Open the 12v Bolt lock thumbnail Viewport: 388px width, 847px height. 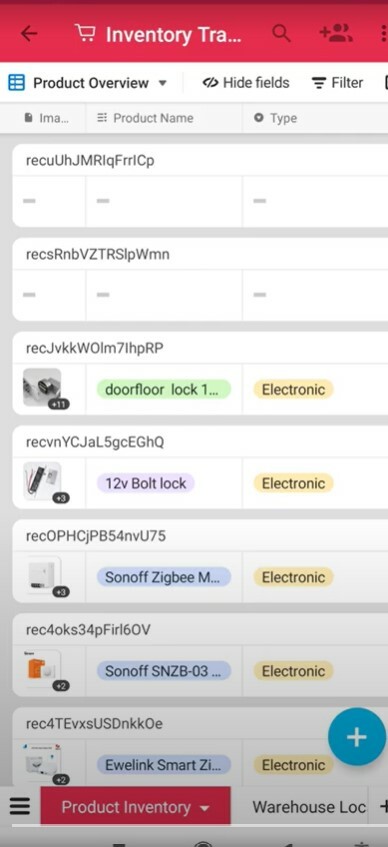point(42,481)
